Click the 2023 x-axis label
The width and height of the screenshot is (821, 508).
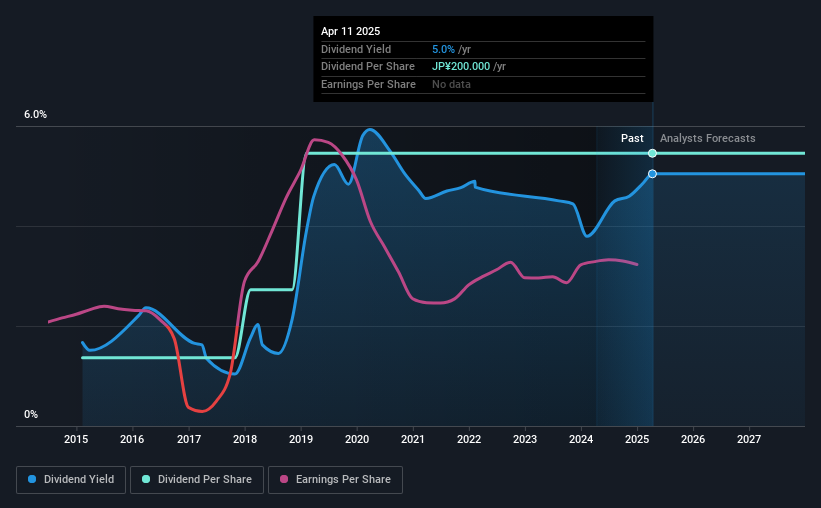pos(525,439)
